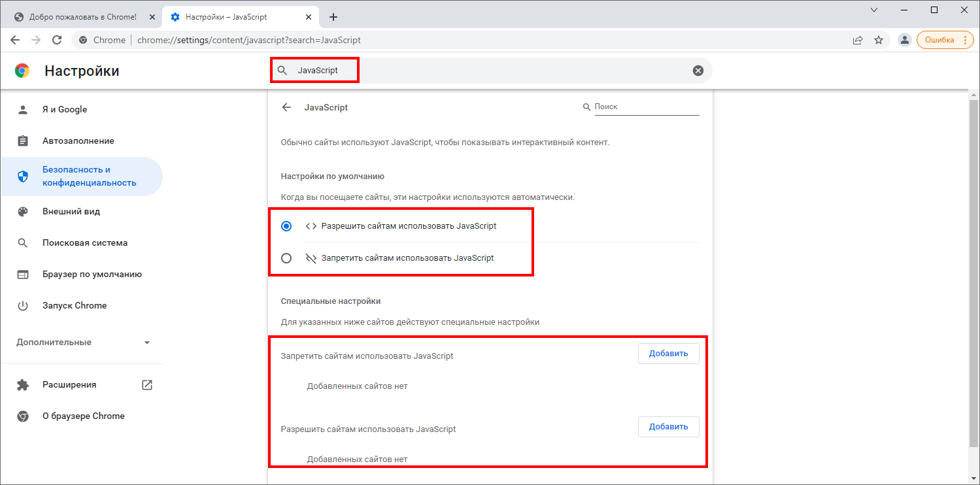The height and width of the screenshot is (485, 980).
Task: Open О браузере Chrome page
Action: pyautogui.click(x=82, y=416)
